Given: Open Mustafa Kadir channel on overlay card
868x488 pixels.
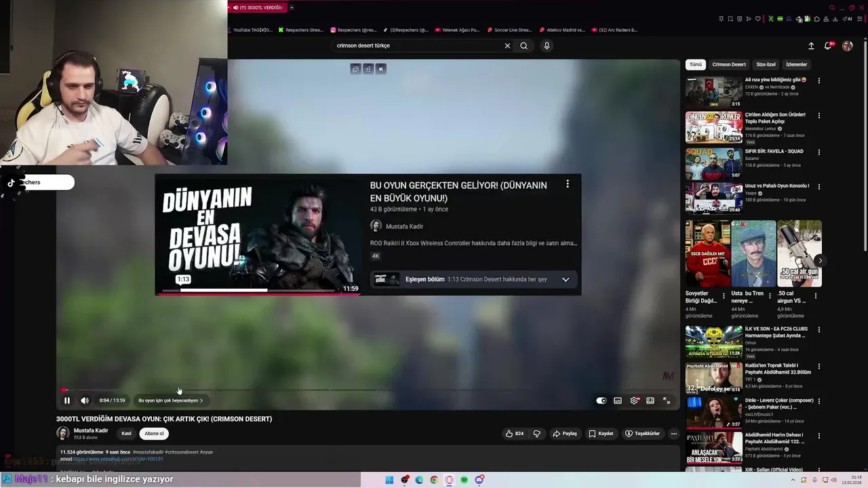Looking at the screenshot, I should click(397, 226).
